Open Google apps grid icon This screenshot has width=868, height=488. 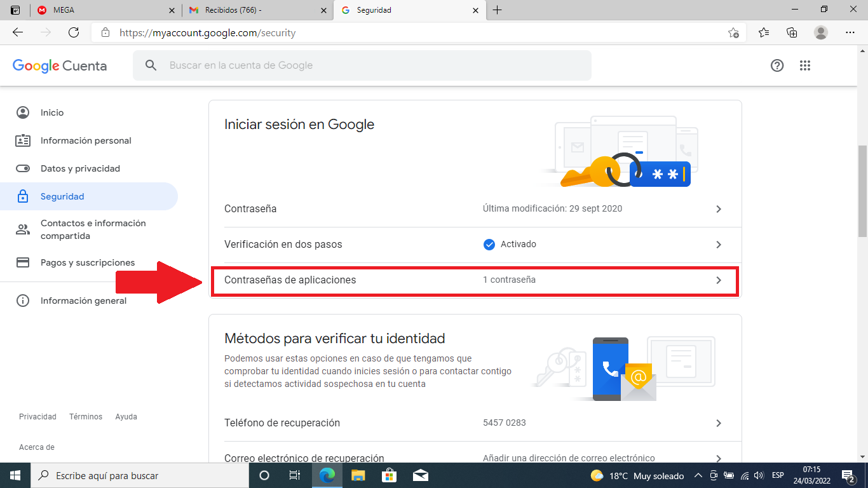point(805,65)
